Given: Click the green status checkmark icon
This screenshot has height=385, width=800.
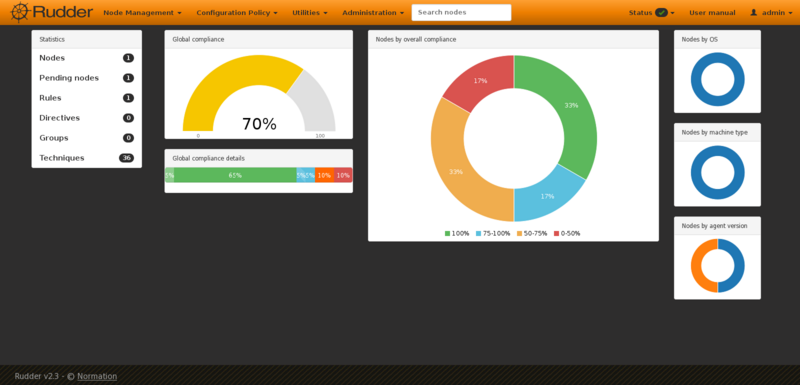Looking at the screenshot, I should [661, 13].
